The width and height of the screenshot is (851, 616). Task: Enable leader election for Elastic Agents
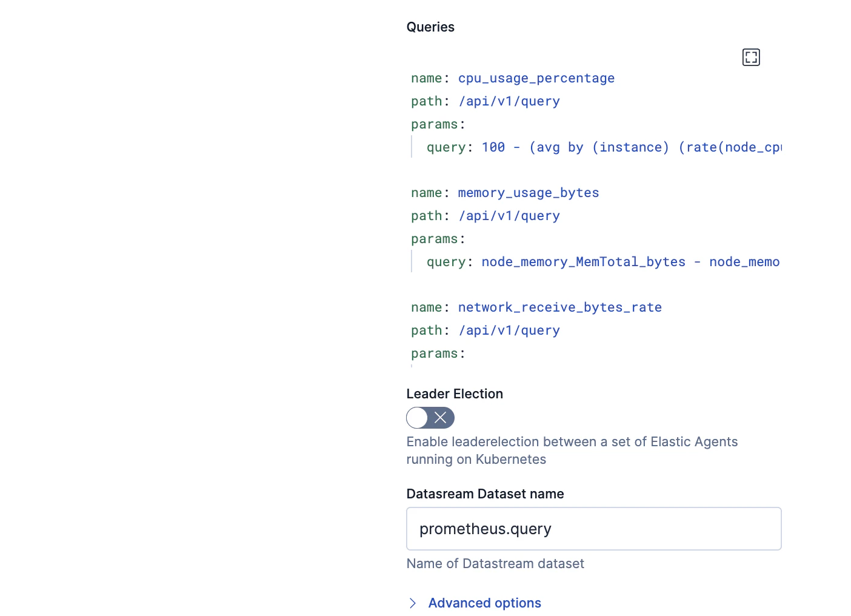430,418
